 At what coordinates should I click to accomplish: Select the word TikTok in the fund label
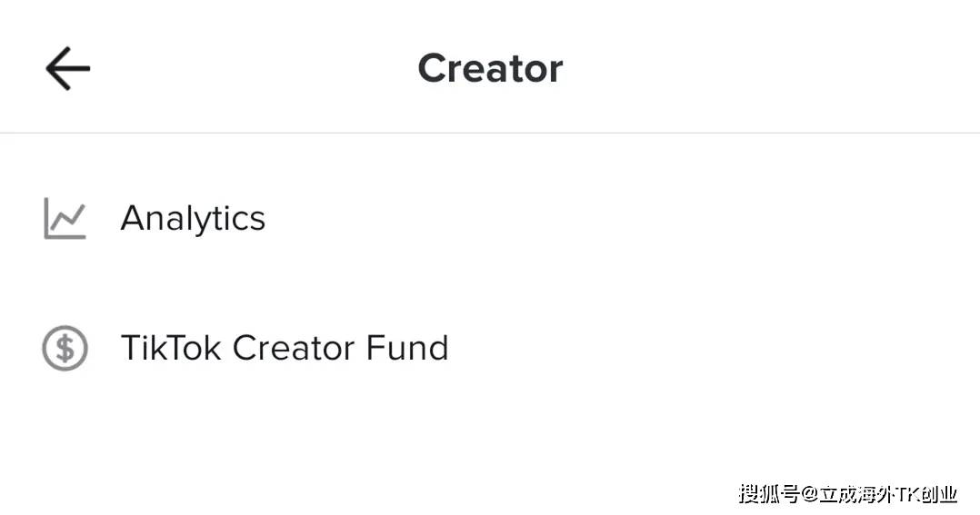click(171, 348)
